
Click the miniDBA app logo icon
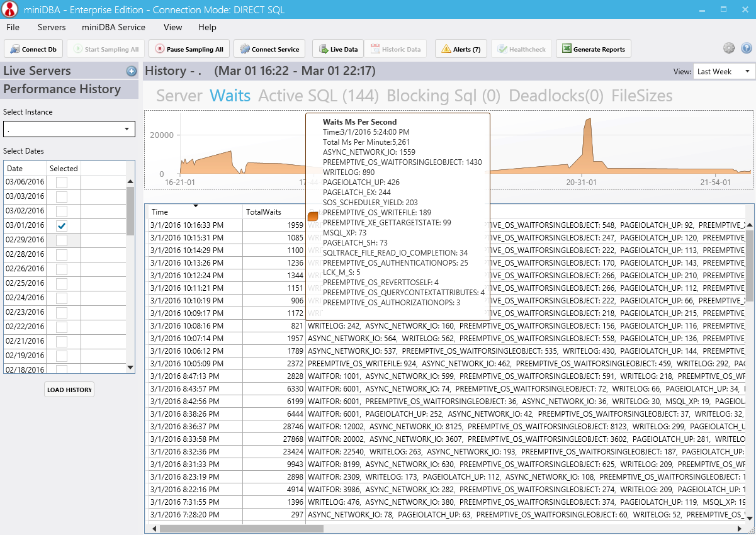pos(11,10)
